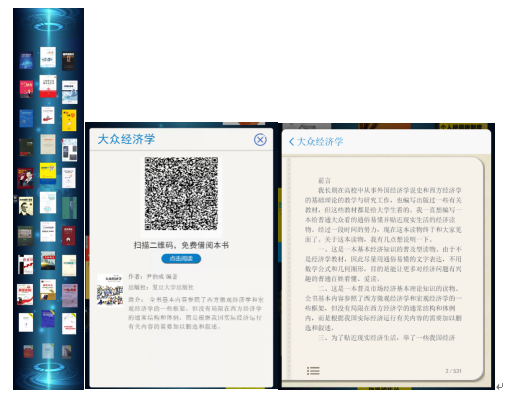Select the cover showing a city skyline
This screenshot has width=511, height=398.
(x=48, y=260)
